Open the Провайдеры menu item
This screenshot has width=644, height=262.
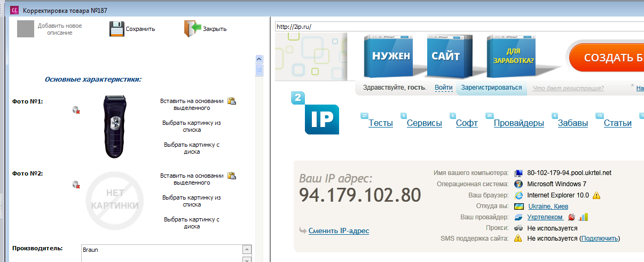519,123
